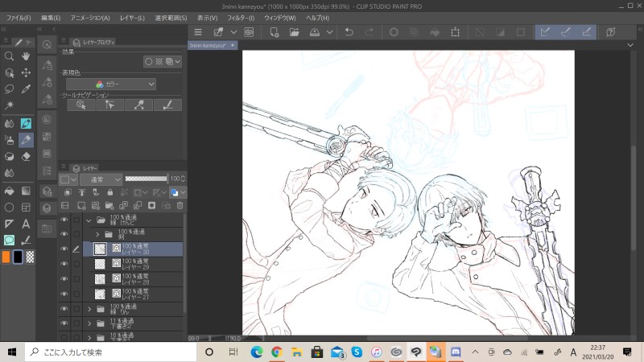Viewport: 644px width, 362px height.
Task: Open the カラー expression color dropdown
Action: tap(111, 84)
